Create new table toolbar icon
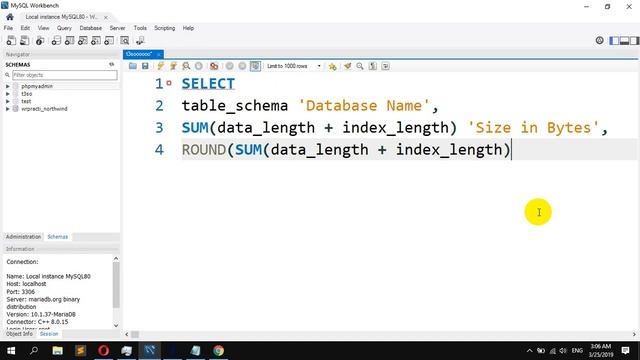 (x=69, y=40)
